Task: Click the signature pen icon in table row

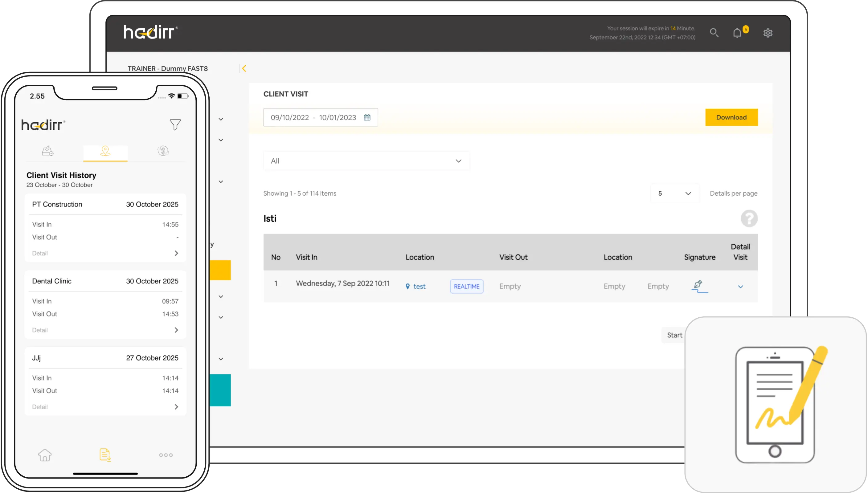Action: [x=699, y=286]
